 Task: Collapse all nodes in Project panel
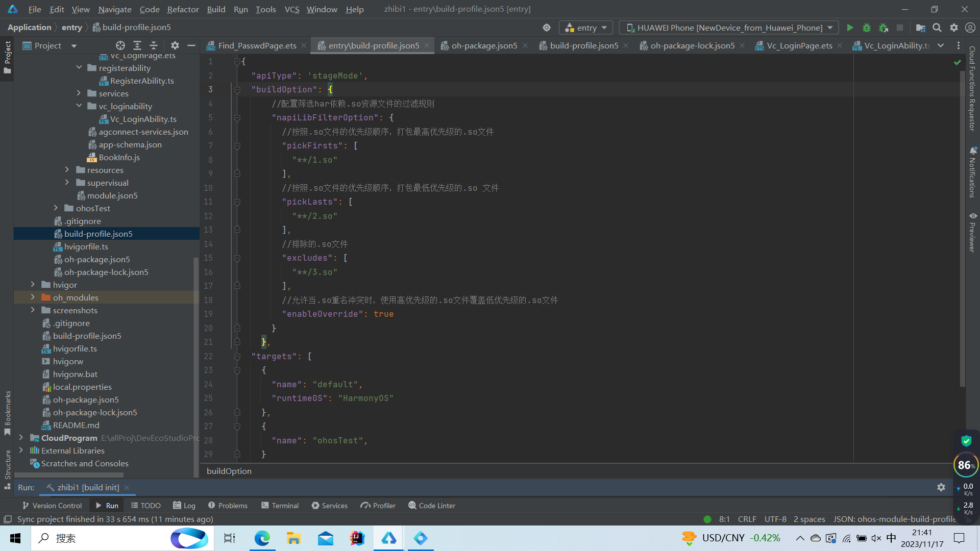tap(154, 45)
